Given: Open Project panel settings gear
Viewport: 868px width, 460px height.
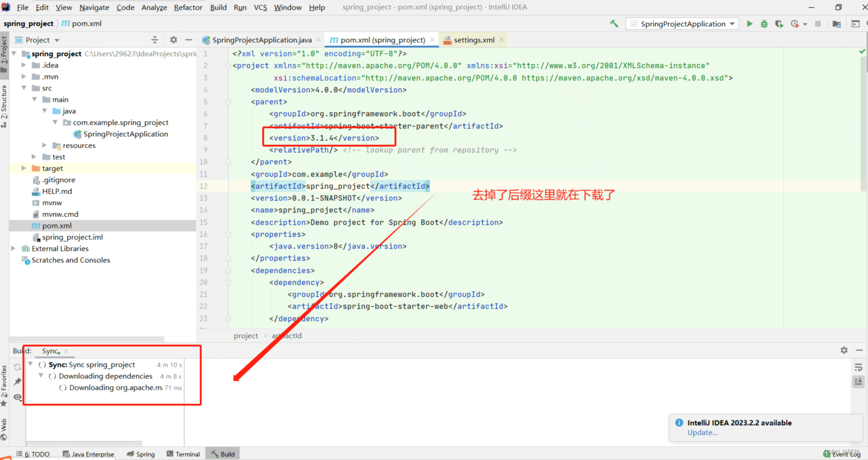Looking at the screenshot, I should tap(174, 40).
